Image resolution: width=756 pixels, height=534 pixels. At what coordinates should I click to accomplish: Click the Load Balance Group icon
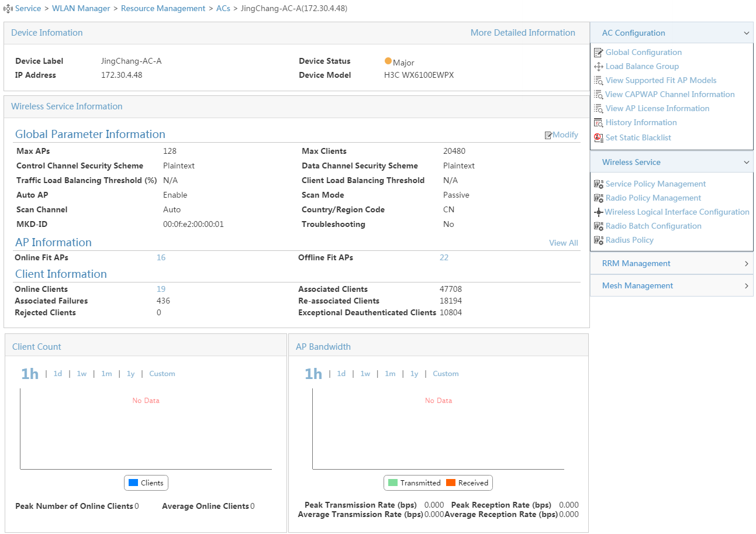click(x=598, y=67)
